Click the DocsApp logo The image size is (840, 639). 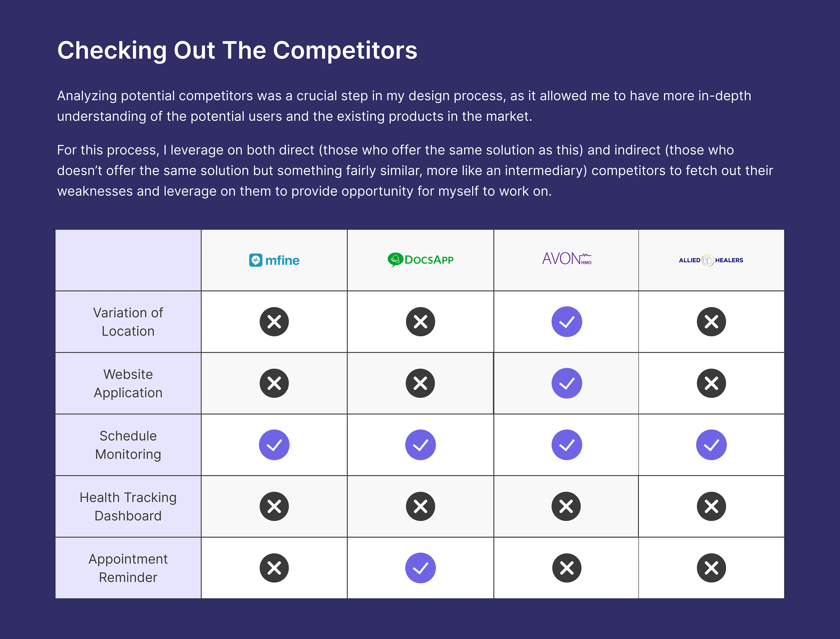click(x=421, y=260)
